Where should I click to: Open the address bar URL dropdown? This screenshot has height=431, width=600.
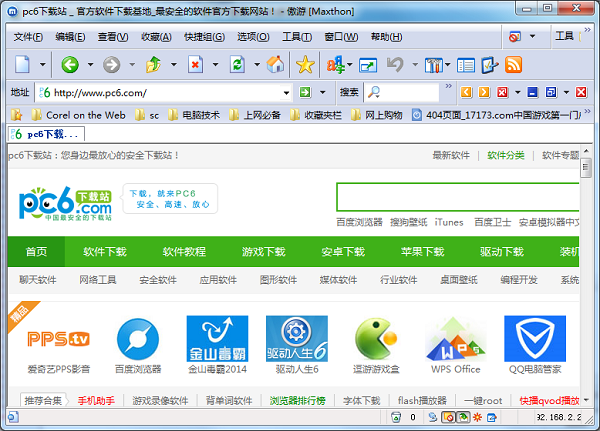(x=286, y=93)
